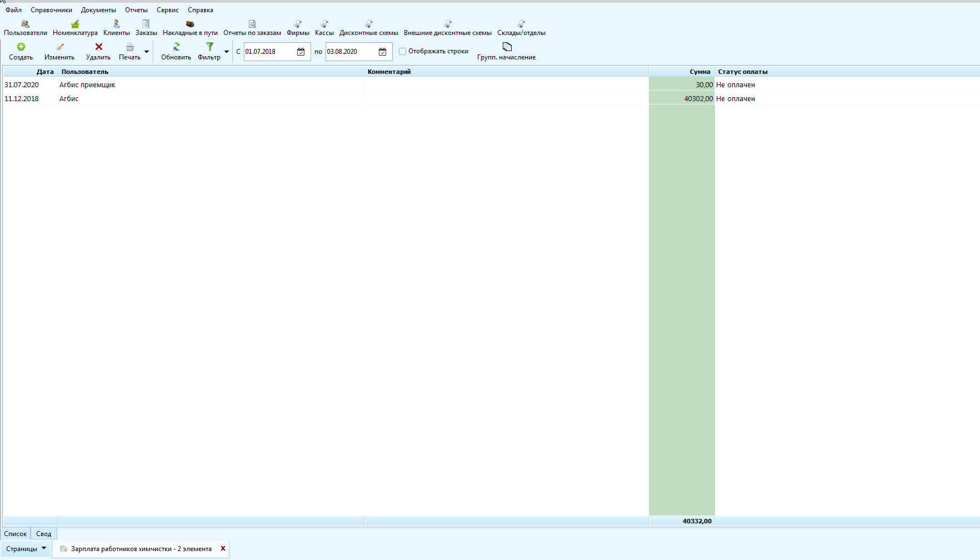The height and width of the screenshot is (560, 980).
Task: Expand the Фильтр dropdown arrow
Action: pyautogui.click(x=227, y=52)
